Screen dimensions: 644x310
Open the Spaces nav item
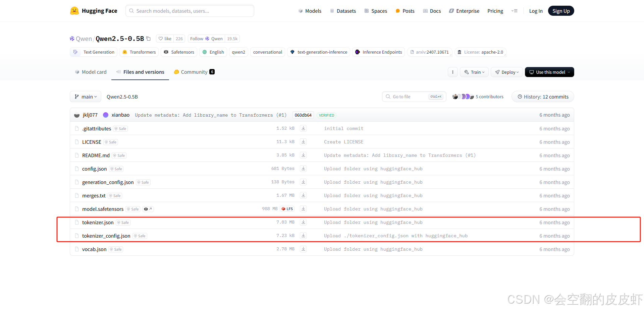(x=376, y=11)
